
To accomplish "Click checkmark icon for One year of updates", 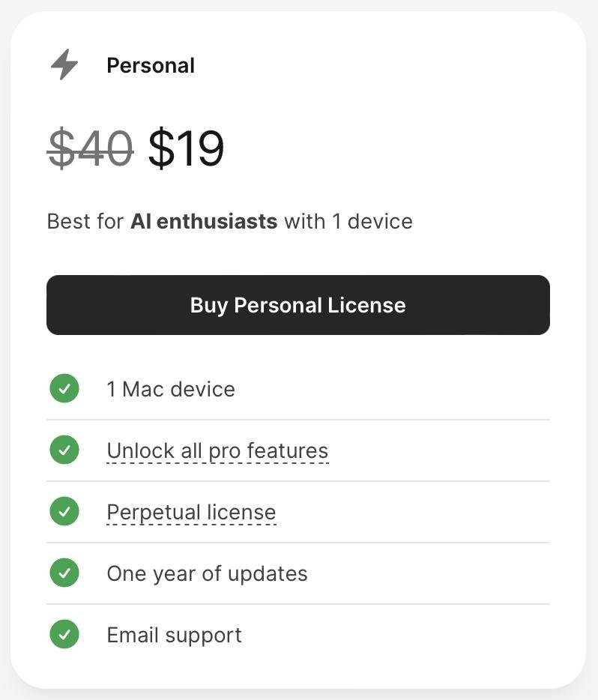I will coord(64,573).
